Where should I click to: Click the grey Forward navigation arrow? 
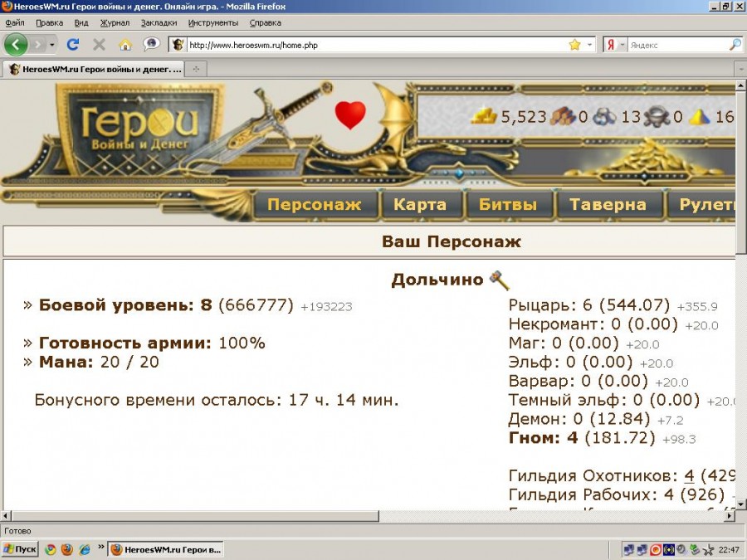(38, 45)
